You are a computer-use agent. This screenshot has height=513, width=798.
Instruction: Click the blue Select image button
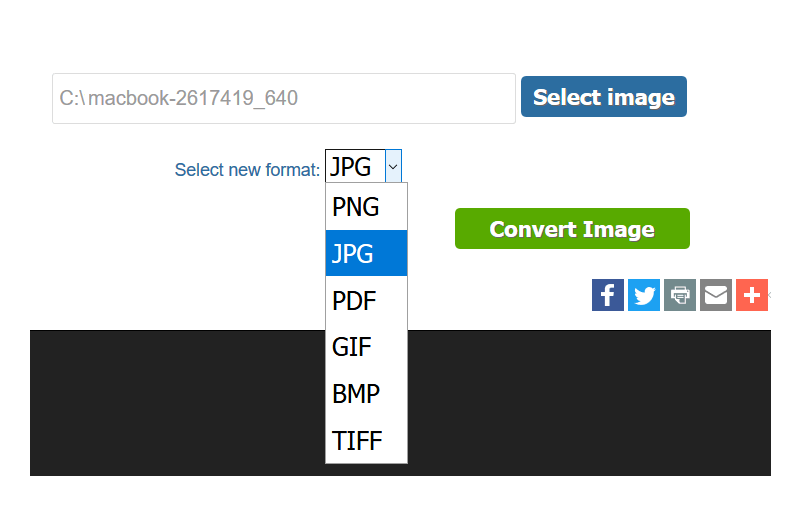(x=604, y=97)
